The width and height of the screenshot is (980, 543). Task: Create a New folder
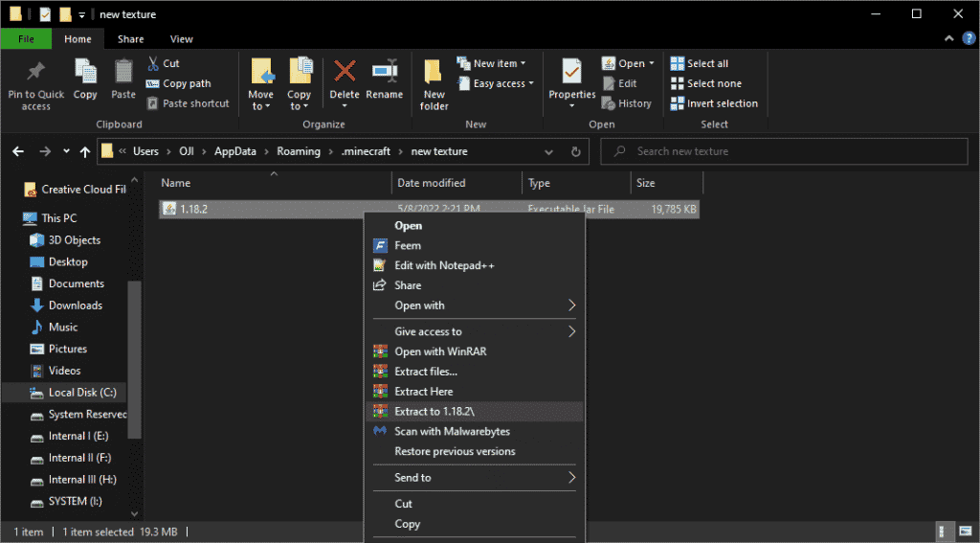[x=434, y=85]
